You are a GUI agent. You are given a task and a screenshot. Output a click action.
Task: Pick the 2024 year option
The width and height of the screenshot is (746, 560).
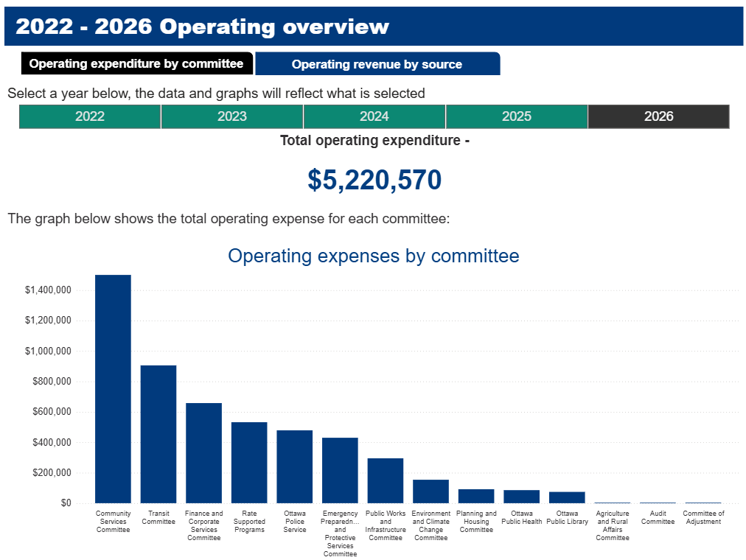(x=374, y=116)
